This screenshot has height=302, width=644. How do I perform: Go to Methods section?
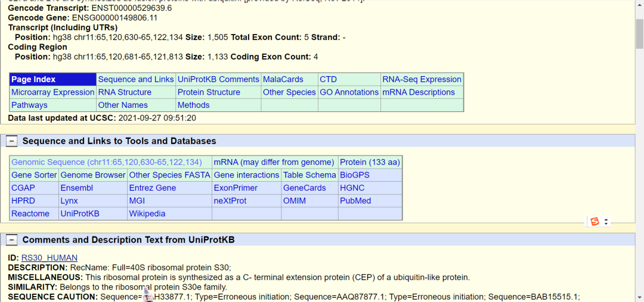pyautogui.click(x=193, y=105)
